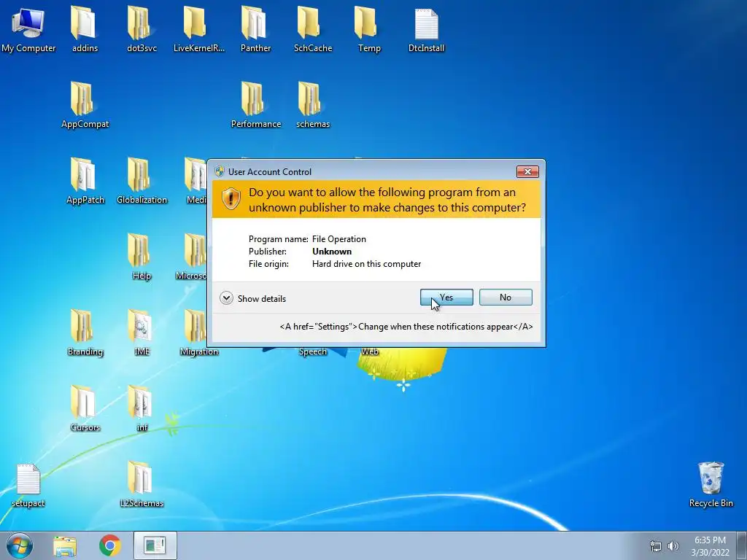Select the Help folder icon

pyautogui.click(x=142, y=257)
